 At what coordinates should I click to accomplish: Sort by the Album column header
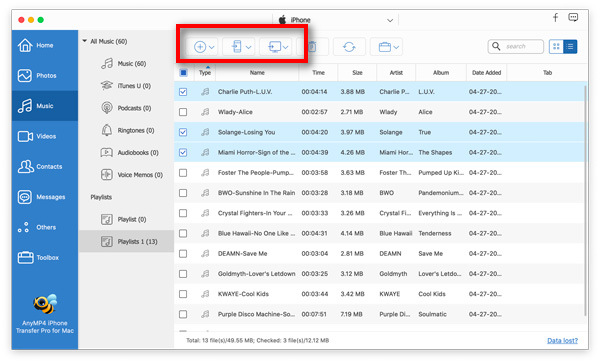tap(441, 72)
